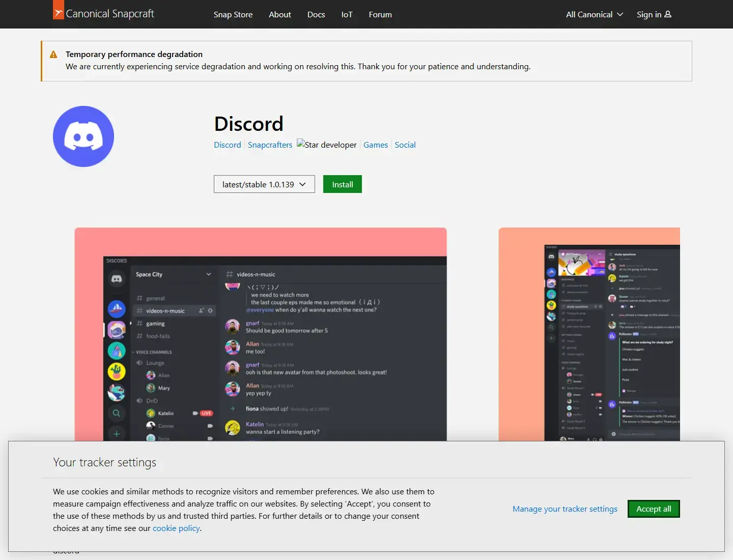The height and width of the screenshot is (560, 733).
Task: Click the Discord app logo icon
Action: point(83,136)
